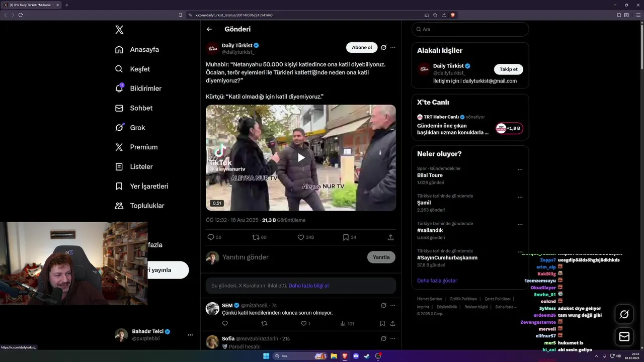Like SEM's reply
Image resolution: width=644 pixels, height=362 pixels.
pos(304,323)
